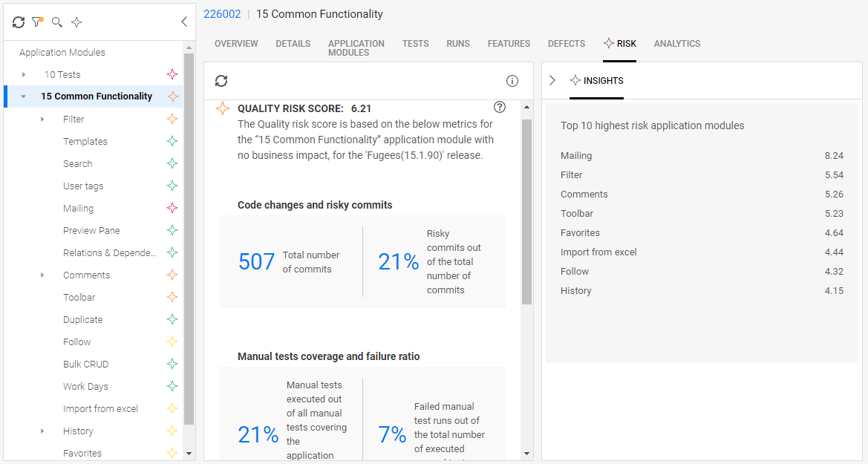Collapse the 15 Common Functionality node
This screenshot has width=868, height=464.
point(24,97)
